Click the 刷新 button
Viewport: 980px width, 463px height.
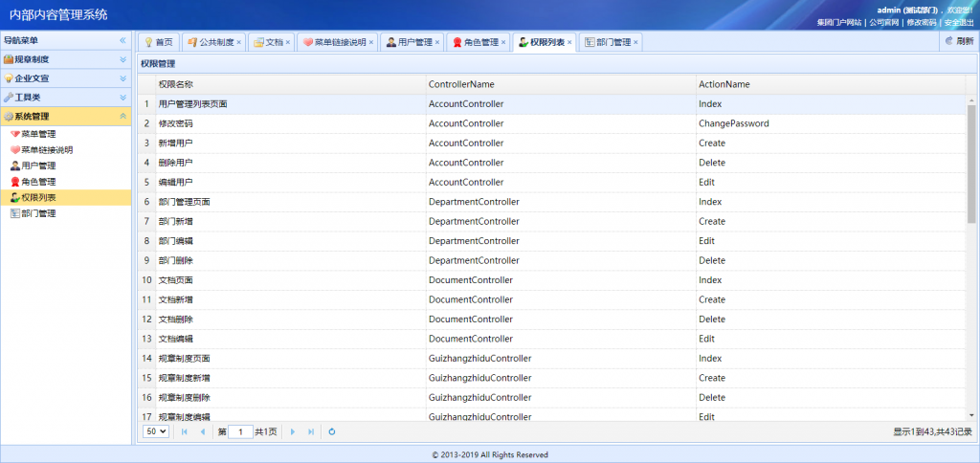(x=958, y=42)
